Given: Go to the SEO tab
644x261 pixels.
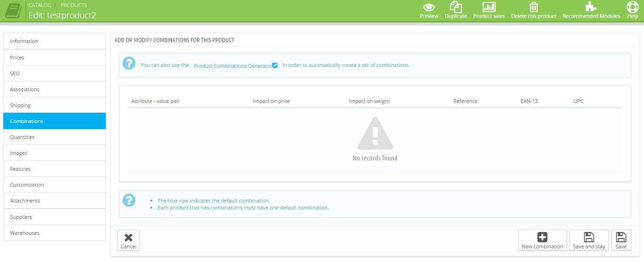Looking at the screenshot, I should coord(54,73).
